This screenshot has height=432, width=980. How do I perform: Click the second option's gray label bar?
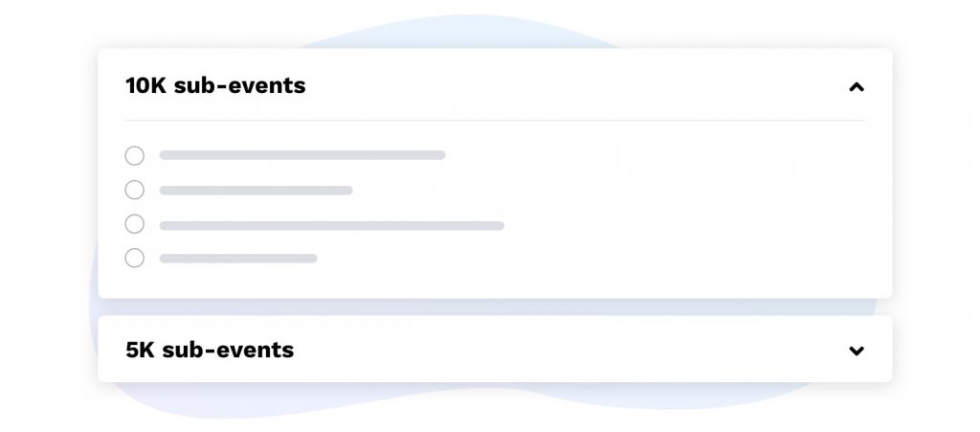coord(256,190)
